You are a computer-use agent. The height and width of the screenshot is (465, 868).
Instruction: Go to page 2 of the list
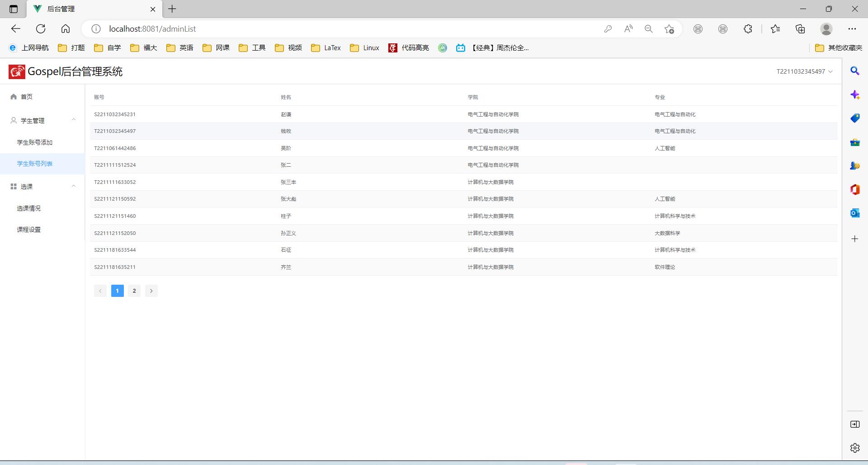point(134,291)
